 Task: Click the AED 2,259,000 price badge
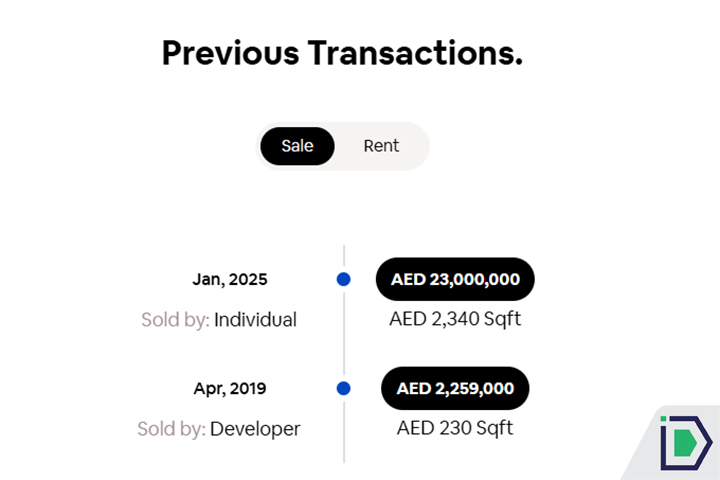click(455, 388)
